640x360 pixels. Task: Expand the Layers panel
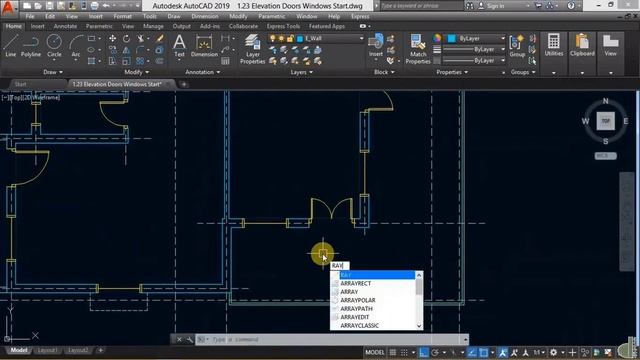[302, 72]
